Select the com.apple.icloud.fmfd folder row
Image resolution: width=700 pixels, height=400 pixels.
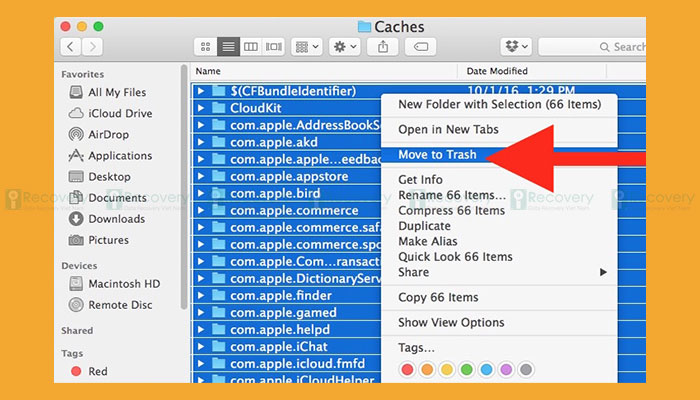tap(287, 363)
